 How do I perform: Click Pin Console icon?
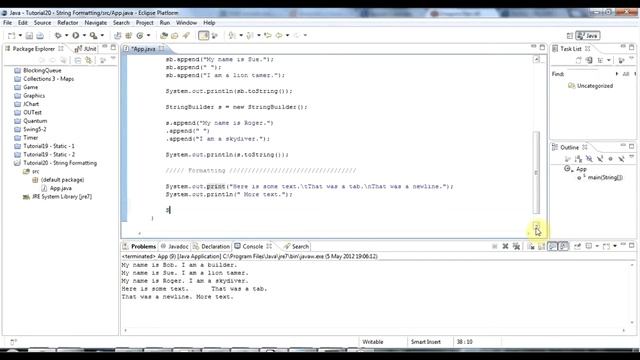point(577,246)
